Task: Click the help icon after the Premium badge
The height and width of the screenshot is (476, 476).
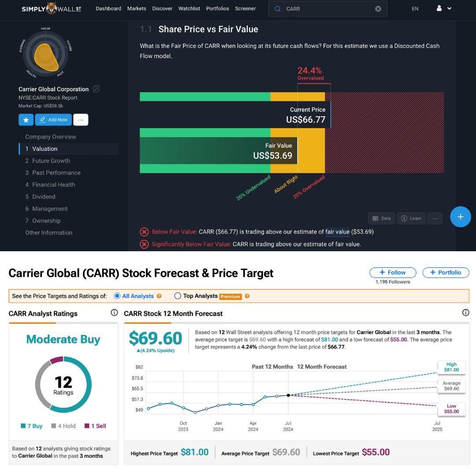Action: [x=247, y=296]
